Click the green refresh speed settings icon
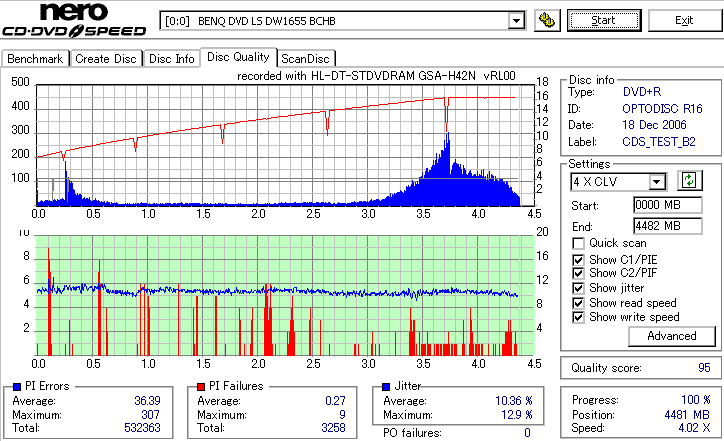The height and width of the screenshot is (441, 724). click(689, 180)
